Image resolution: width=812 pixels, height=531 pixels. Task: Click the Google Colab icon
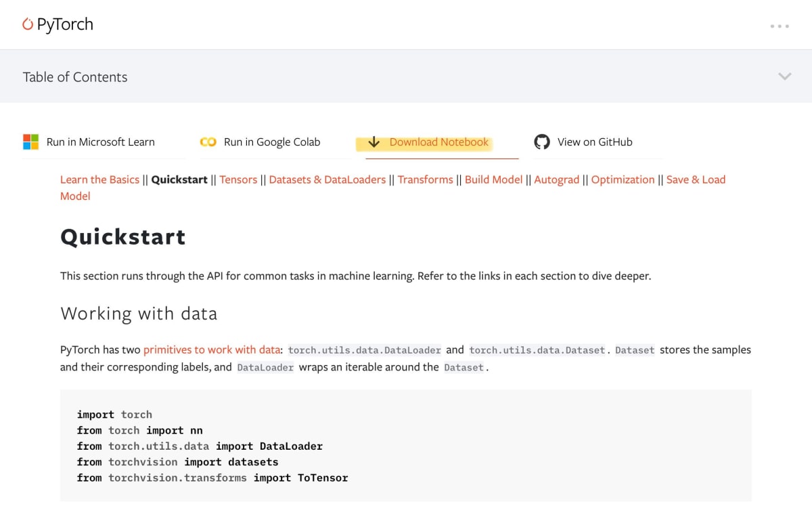(207, 142)
